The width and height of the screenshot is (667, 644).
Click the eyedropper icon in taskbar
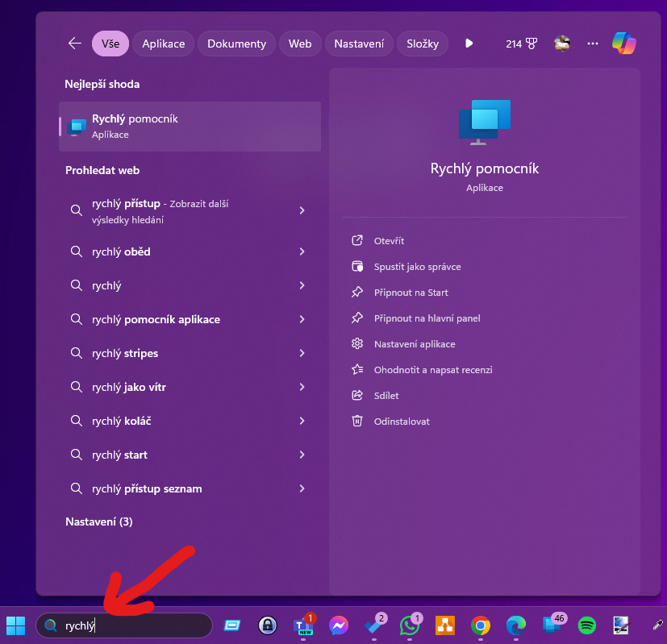pos(657,625)
